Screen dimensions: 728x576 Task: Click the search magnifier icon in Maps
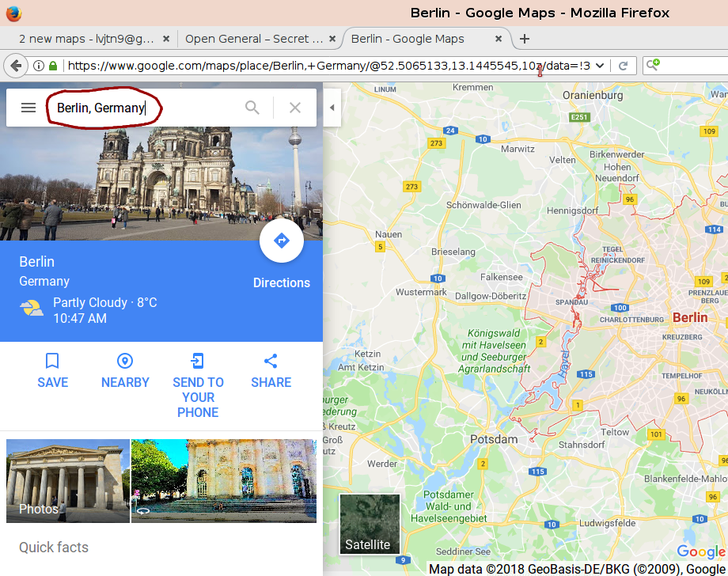point(252,108)
